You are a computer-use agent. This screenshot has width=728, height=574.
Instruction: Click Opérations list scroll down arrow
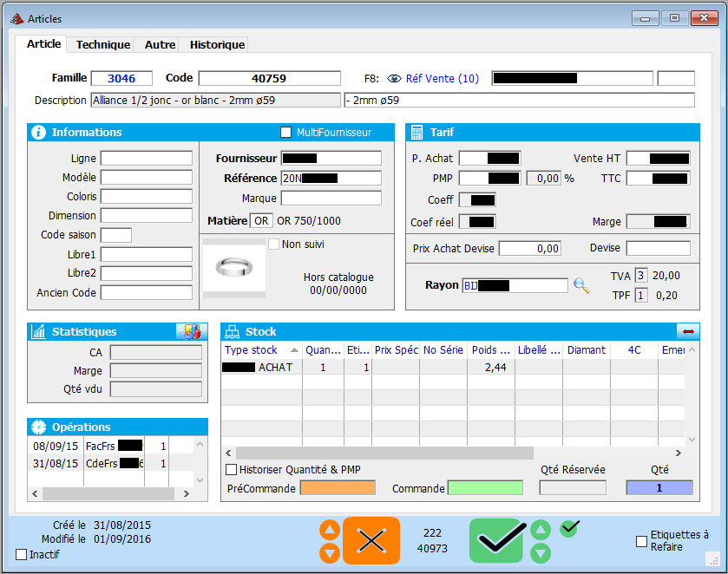click(x=200, y=479)
